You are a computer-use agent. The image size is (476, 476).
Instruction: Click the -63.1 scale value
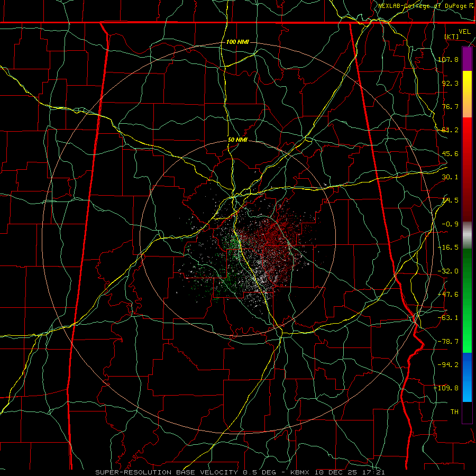[448, 318]
